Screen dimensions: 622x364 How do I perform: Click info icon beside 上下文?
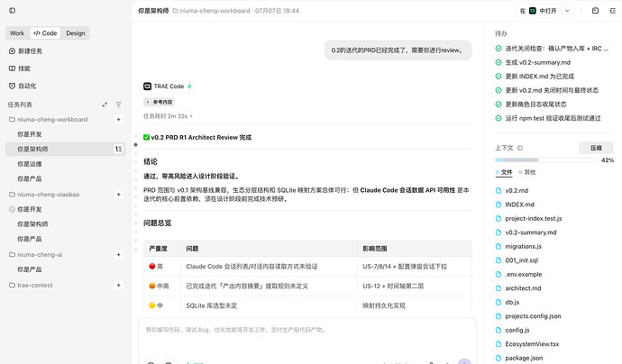point(520,148)
